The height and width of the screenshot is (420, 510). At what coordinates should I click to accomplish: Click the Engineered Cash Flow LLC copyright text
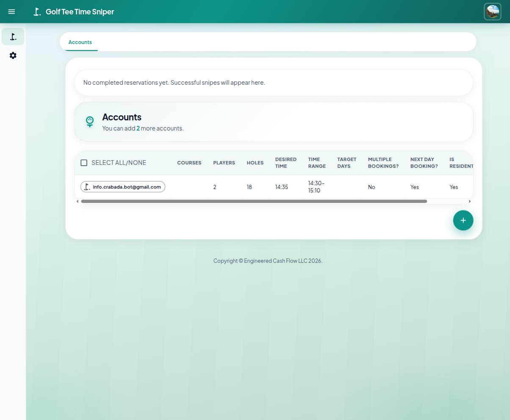pyautogui.click(x=268, y=261)
